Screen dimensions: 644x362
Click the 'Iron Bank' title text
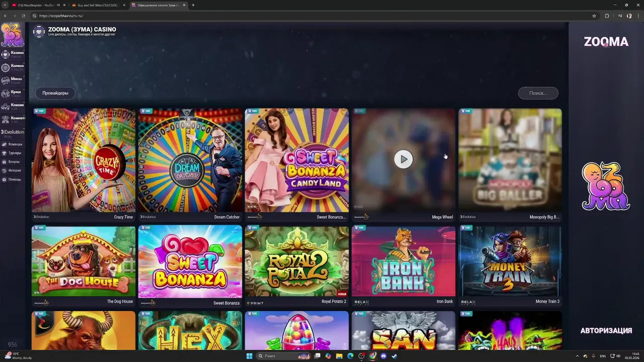coord(445,302)
